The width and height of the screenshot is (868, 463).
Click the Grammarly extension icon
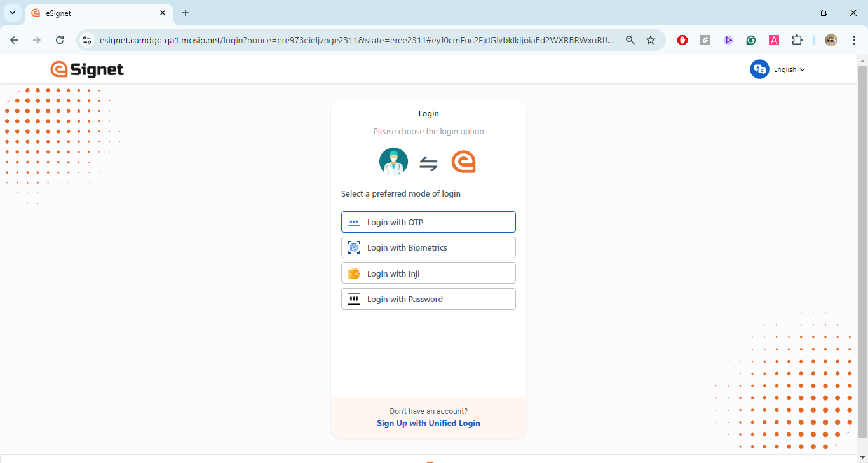[751, 40]
